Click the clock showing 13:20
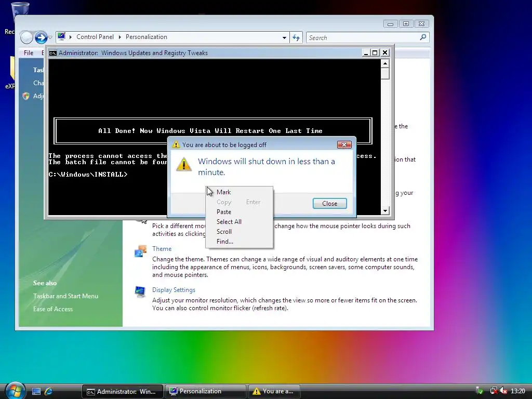Screen dimensions: 532x399 518,391
